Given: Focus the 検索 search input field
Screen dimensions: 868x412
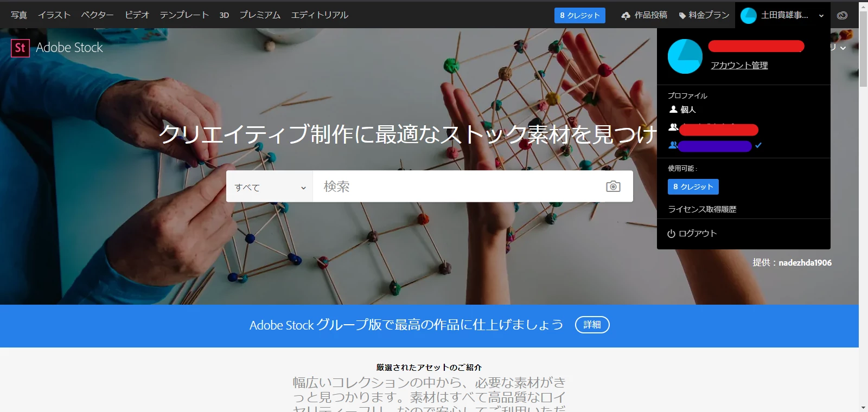Looking at the screenshot, I should (458, 186).
